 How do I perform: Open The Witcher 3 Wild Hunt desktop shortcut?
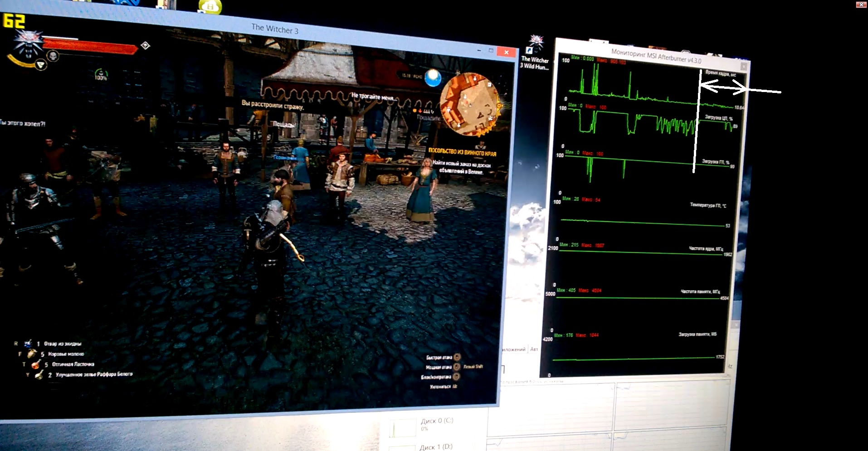(x=535, y=52)
